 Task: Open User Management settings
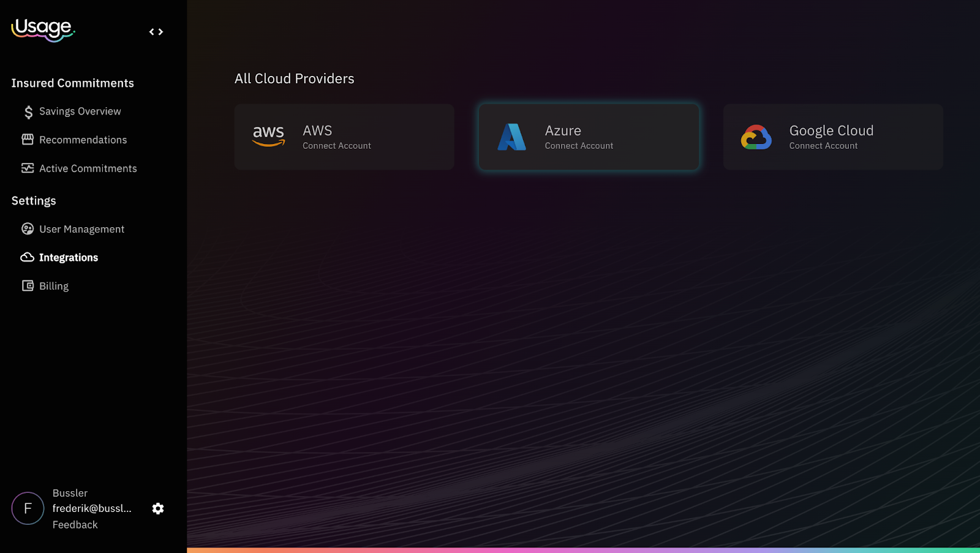coord(81,229)
